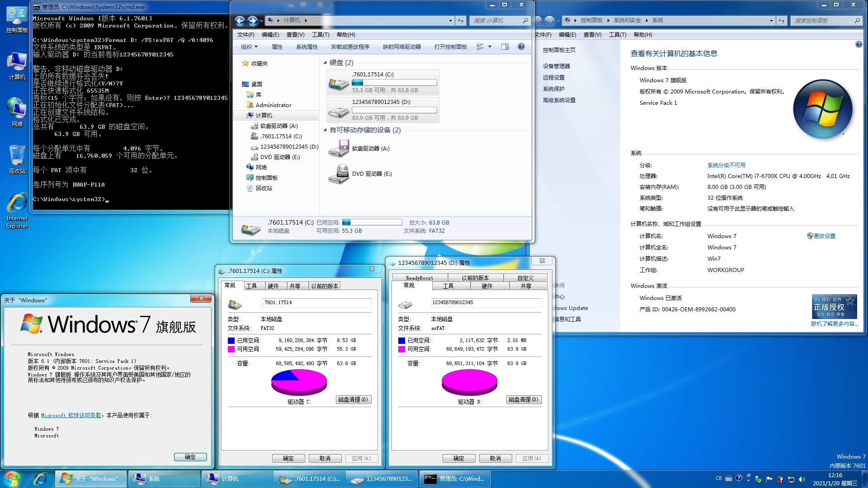Viewport: 868px width, 488px height.
Task: Click 确定 in About Windows dialog
Action: point(190,457)
